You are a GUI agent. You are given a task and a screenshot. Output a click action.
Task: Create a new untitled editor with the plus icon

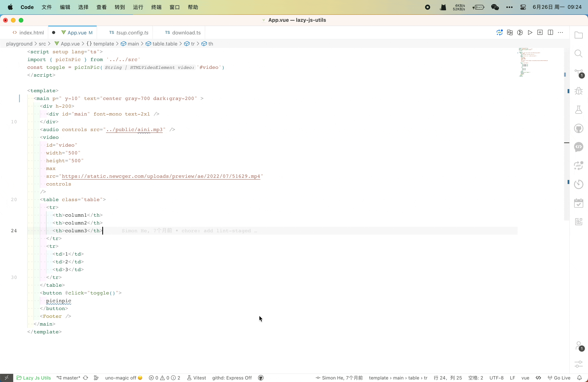[540, 32]
